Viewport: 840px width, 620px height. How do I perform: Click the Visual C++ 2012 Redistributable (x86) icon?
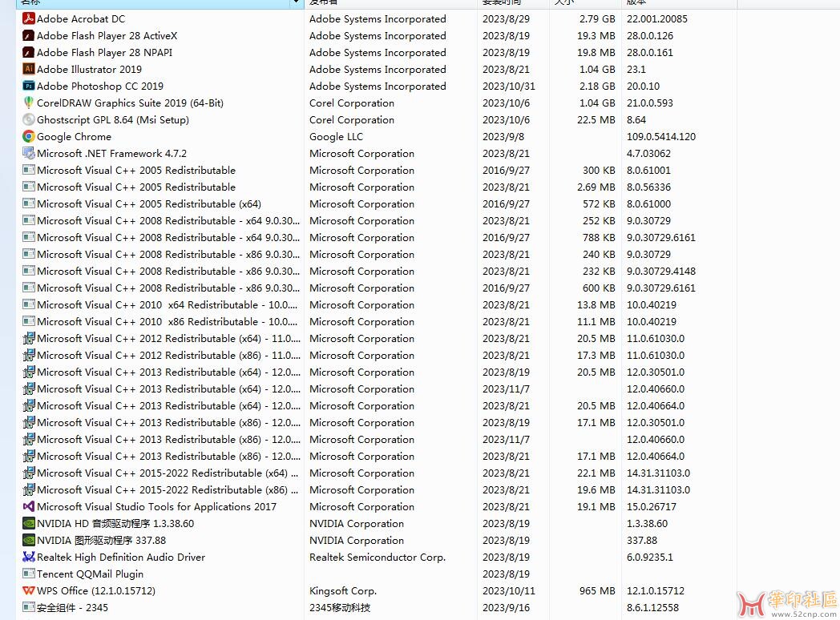28,356
